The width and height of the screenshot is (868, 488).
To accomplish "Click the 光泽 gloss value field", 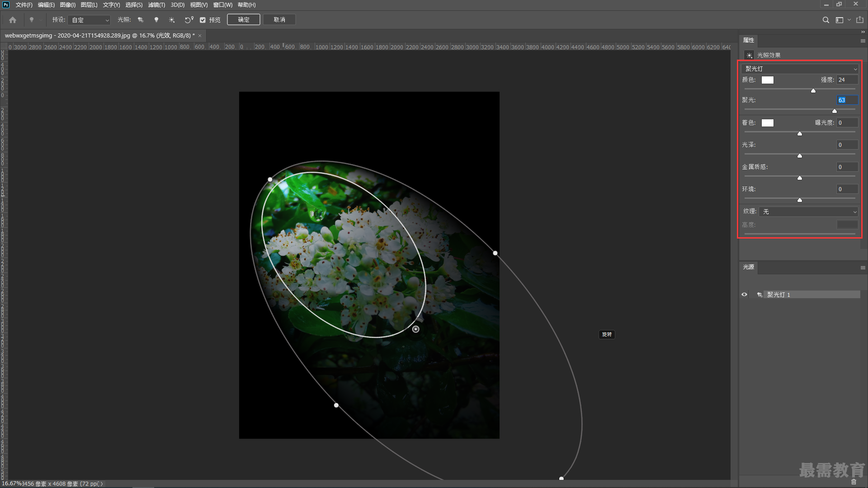I will click(847, 145).
